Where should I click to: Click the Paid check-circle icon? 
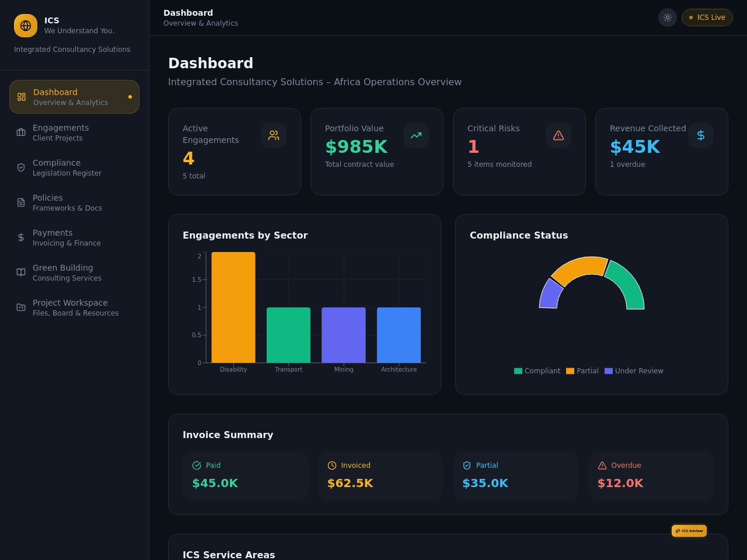(x=197, y=466)
